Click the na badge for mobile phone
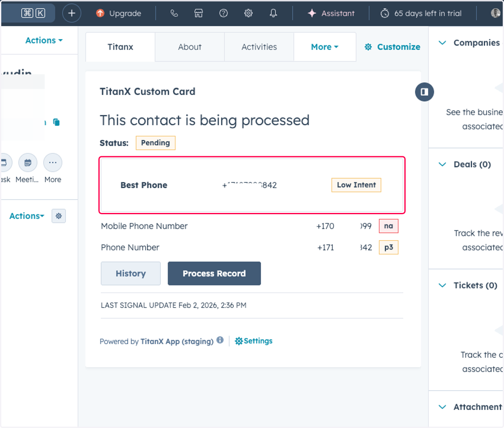 (x=388, y=226)
